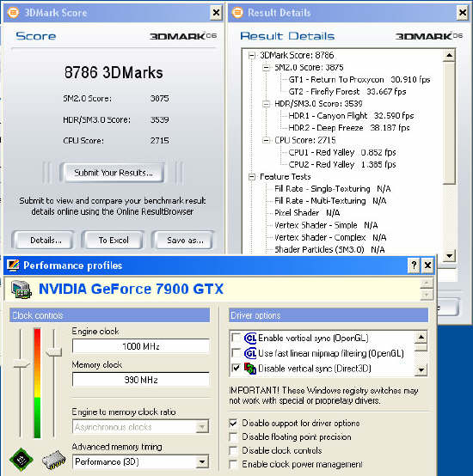Viewport: 473px width, 476px height.
Task: Uncheck Disable vertical sync (Direct3D)
Action: point(236,368)
